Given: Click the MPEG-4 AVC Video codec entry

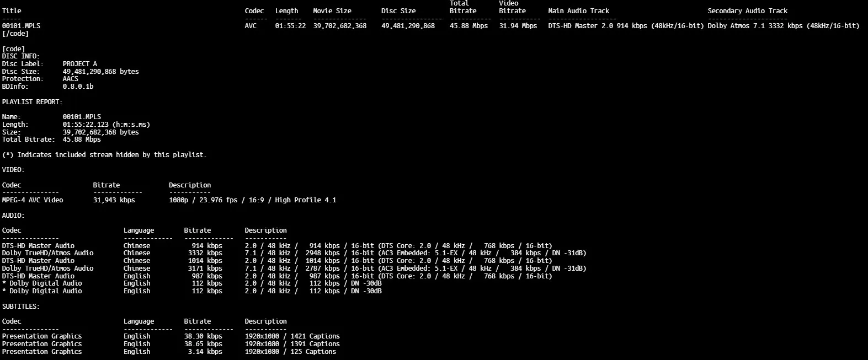Looking at the screenshot, I should coord(33,200).
